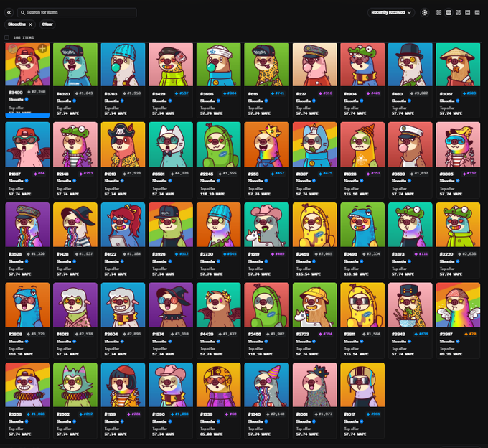Screen dimensions: 488x448
Task: Open football-helmet Slooth #1017
Action: [x=362, y=385]
